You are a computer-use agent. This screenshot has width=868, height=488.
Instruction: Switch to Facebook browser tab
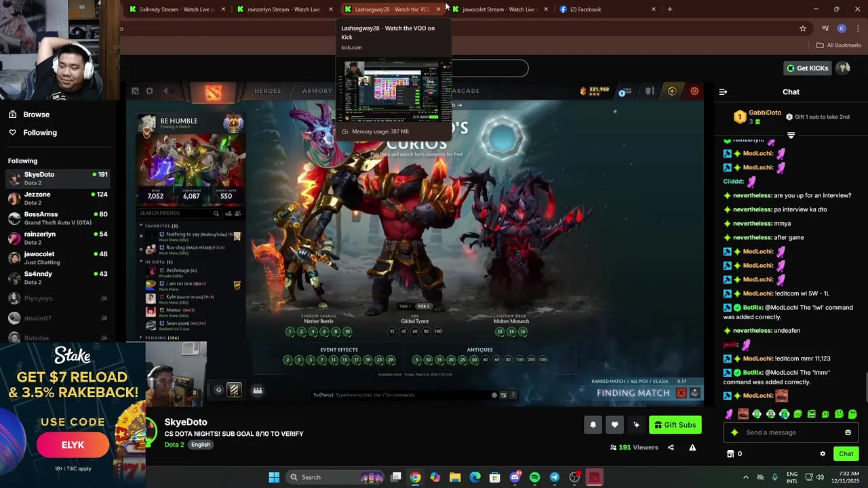[x=607, y=9]
